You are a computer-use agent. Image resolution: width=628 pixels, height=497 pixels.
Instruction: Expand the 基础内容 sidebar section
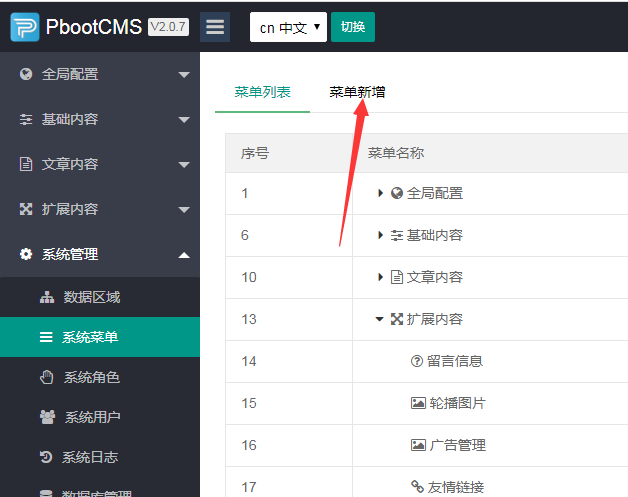[x=100, y=119]
